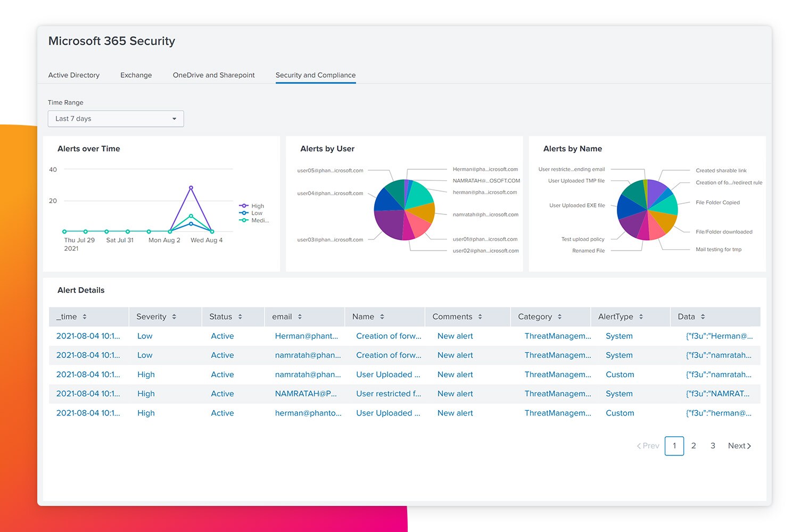Viewport: 809px width, 532px height.
Task: Go to page 2 of alerts
Action: (x=694, y=446)
